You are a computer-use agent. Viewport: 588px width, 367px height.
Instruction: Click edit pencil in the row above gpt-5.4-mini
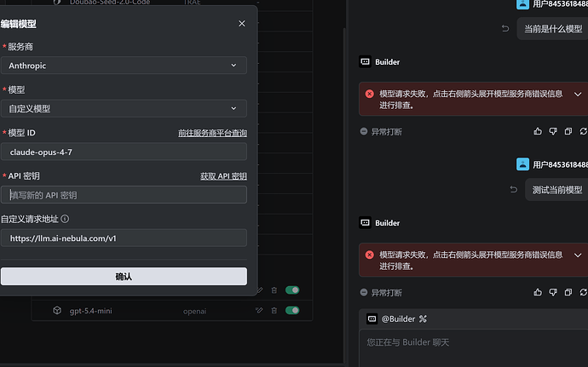click(x=259, y=290)
